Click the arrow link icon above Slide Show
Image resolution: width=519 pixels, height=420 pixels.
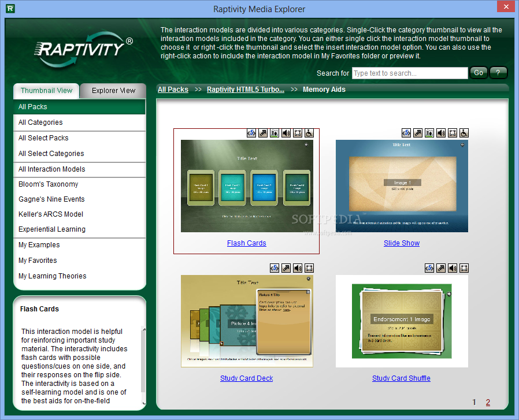tap(418, 133)
